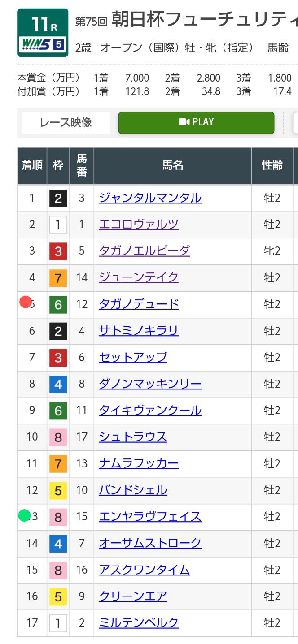Screen dimensions: 298x644
Task: Open horse link シュトラウス
Action: pyautogui.click(x=133, y=437)
